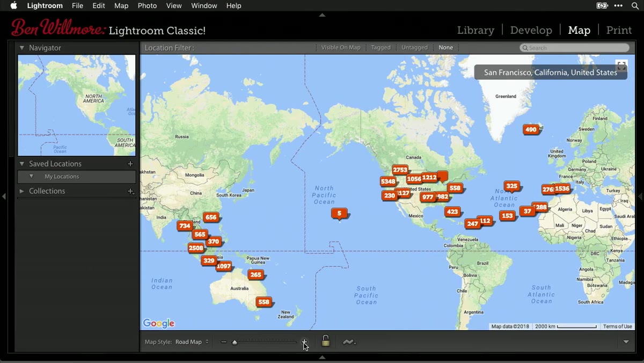Open the GPS tracklog menu

349,342
